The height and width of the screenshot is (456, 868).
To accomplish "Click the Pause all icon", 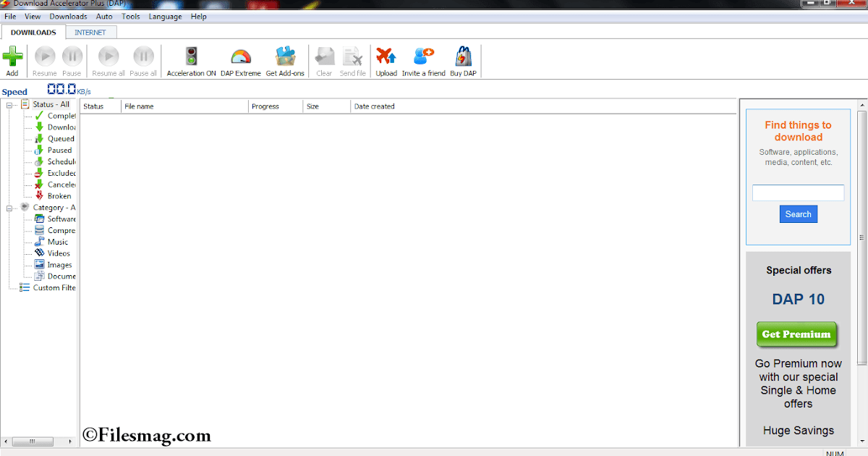I will tap(143, 56).
